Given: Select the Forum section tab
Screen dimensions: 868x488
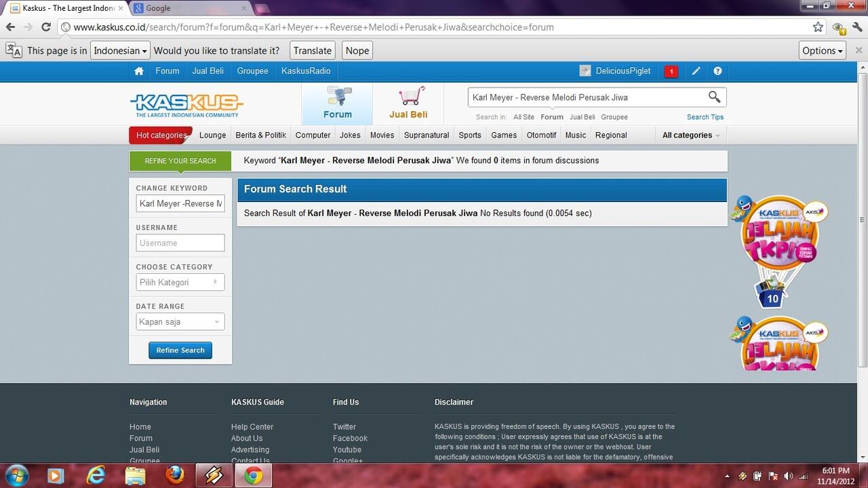Looking at the screenshot, I should (337, 104).
